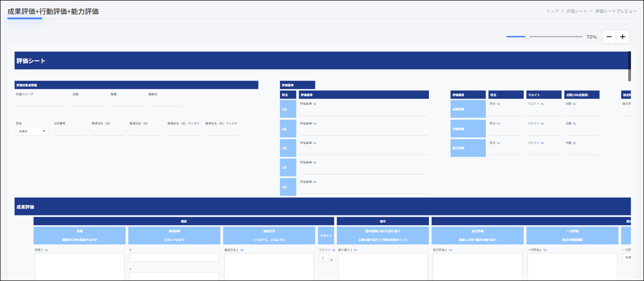Click the zoom out minus button
Screen dimensions: 644x281
pyautogui.click(x=609, y=37)
